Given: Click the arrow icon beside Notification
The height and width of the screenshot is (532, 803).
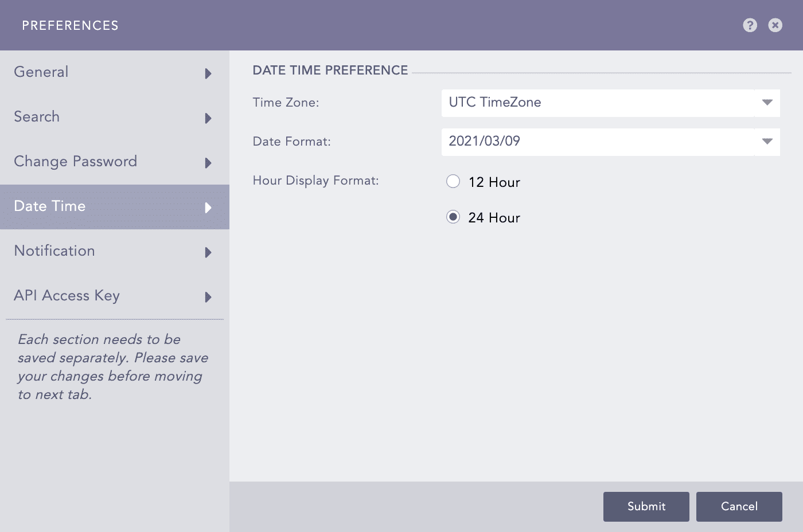Looking at the screenshot, I should [x=208, y=252].
